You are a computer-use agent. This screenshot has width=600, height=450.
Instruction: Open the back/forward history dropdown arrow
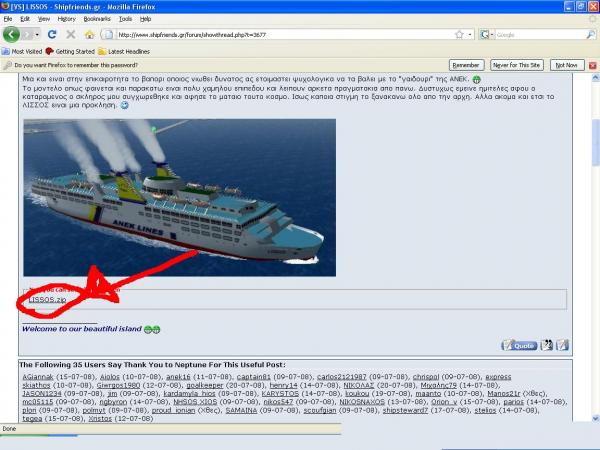[37, 35]
